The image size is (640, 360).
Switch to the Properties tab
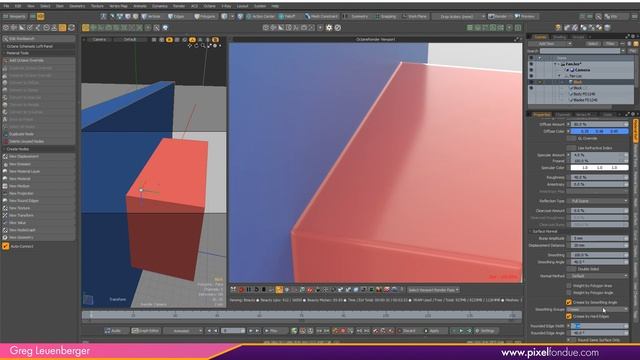pos(541,115)
